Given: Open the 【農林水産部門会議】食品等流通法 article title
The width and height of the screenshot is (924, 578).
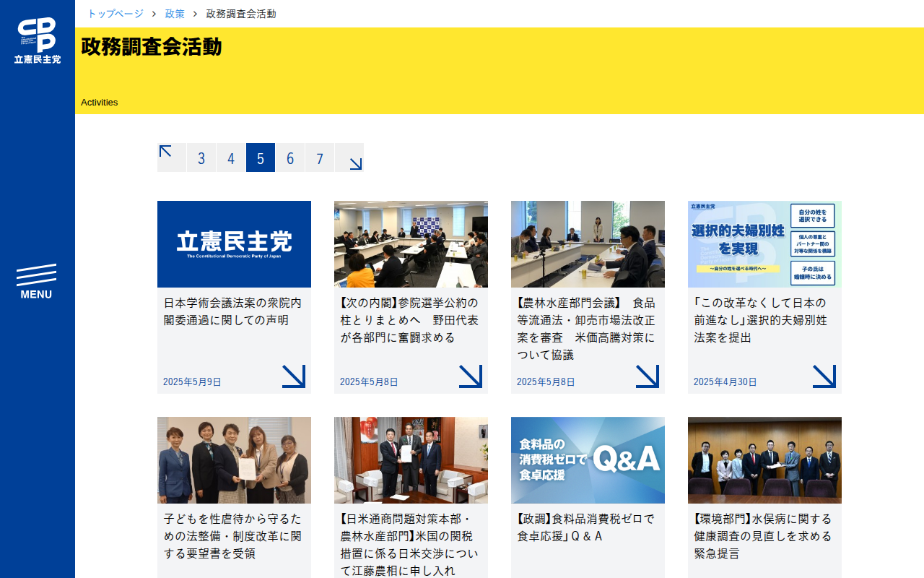Looking at the screenshot, I should coord(586,329).
